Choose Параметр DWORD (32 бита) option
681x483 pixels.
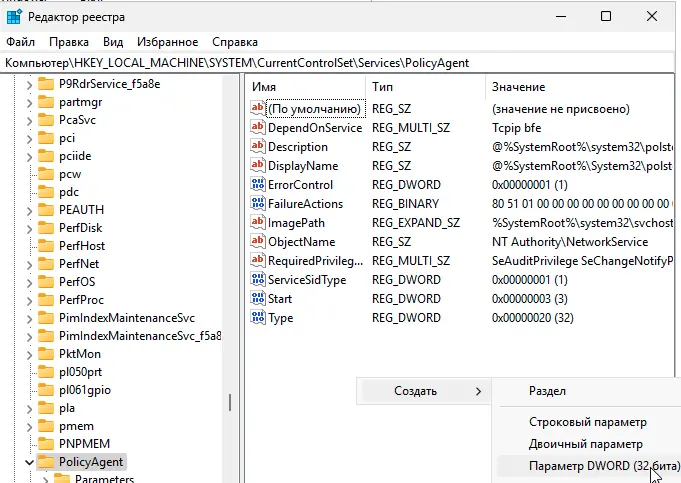coord(589,465)
